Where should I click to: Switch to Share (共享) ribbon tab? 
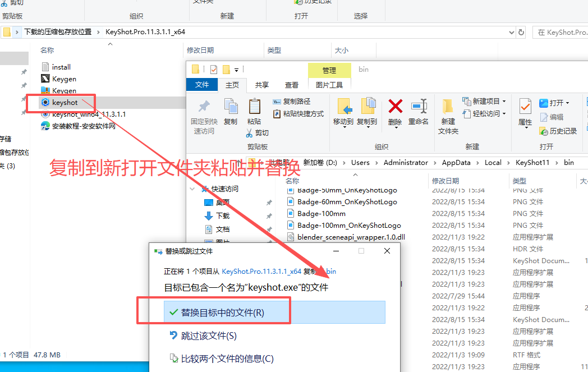pos(262,85)
